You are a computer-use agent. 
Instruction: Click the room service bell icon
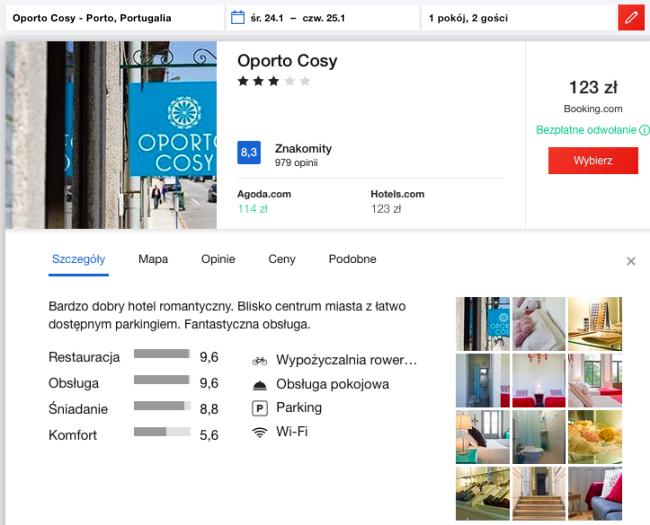(x=260, y=386)
